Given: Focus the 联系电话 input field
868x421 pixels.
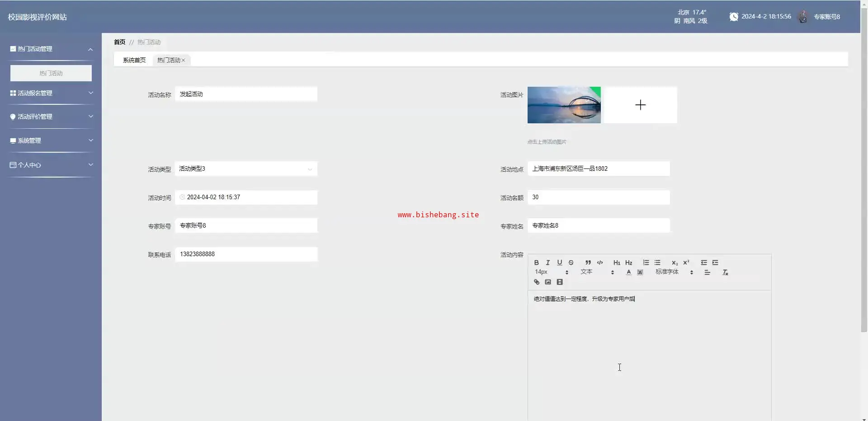Looking at the screenshot, I should [246, 254].
